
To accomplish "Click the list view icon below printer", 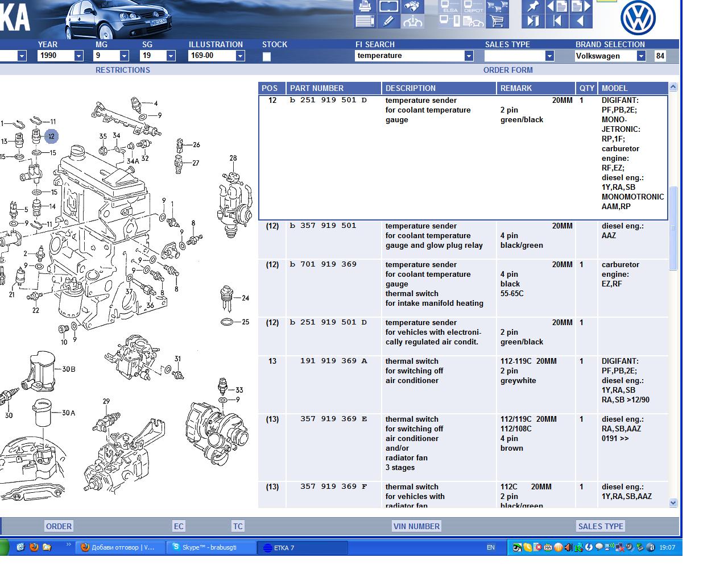I will click(x=365, y=22).
